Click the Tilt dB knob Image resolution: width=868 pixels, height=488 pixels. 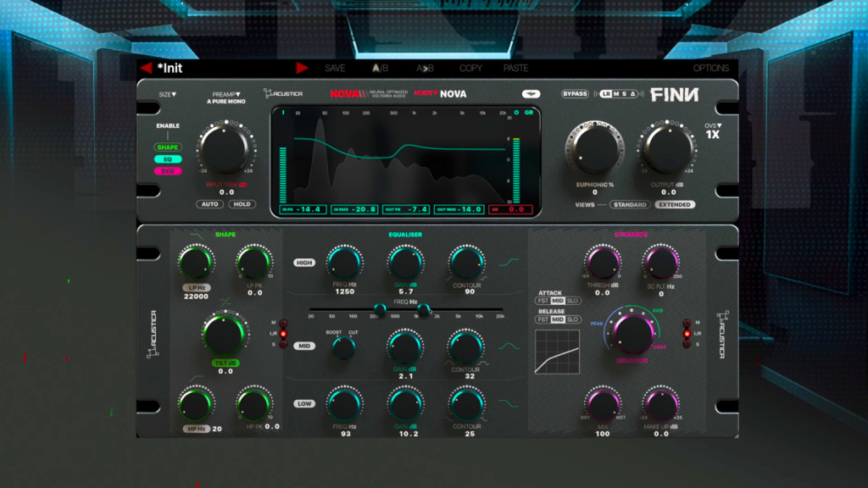[224, 335]
